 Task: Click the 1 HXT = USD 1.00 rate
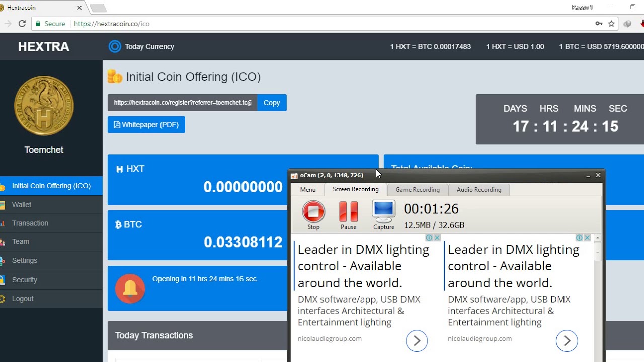click(515, 47)
